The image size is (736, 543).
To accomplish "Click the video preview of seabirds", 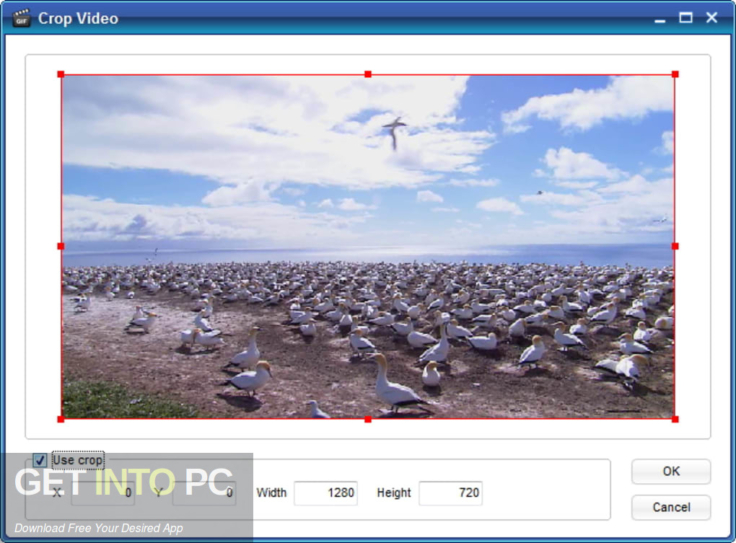I will (368, 246).
